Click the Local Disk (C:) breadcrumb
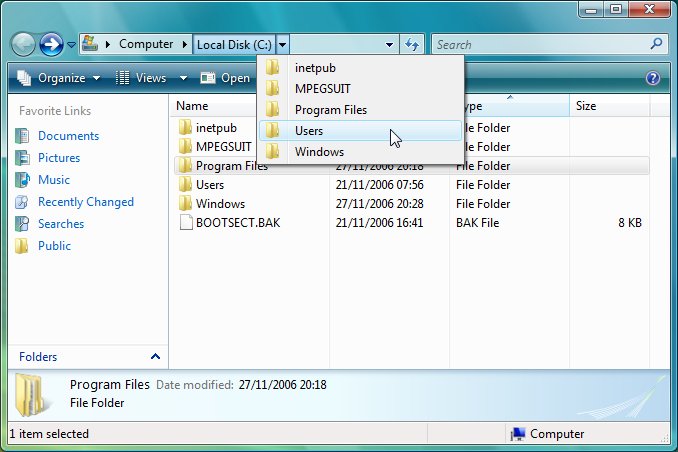 pos(234,45)
